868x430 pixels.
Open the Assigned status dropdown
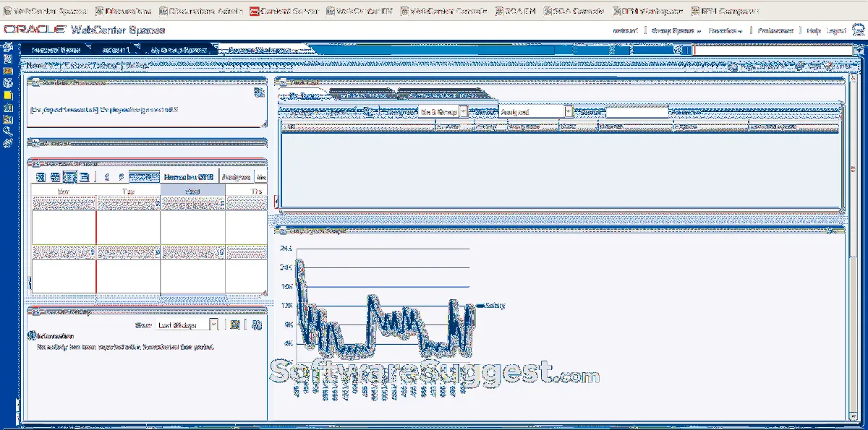(536, 112)
